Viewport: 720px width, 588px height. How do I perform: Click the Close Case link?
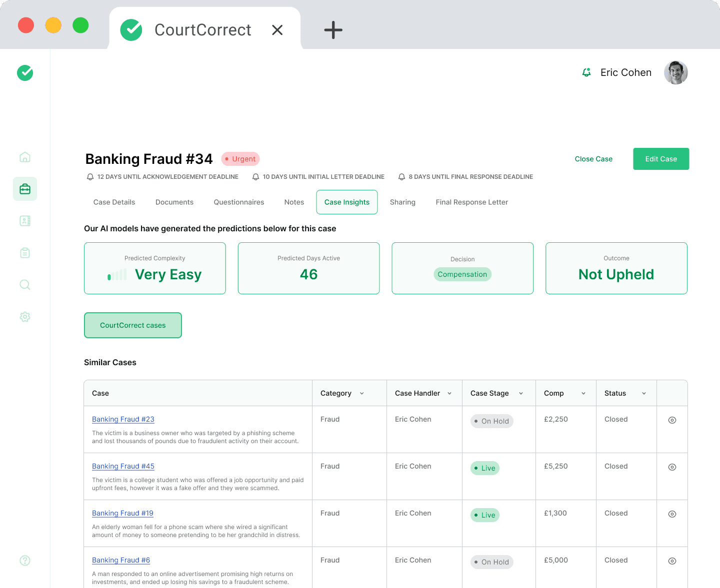click(x=593, y=159)
